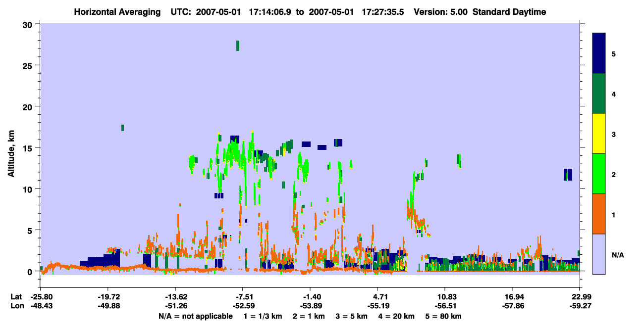Click the color bar label '3'
Screen dimensions: 644x330
[x=614, y=134]
